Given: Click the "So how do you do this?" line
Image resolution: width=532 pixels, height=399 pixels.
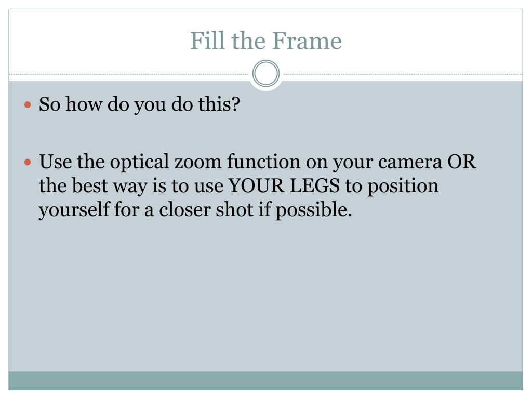Looking at the screenshot, I should [139, 104].
